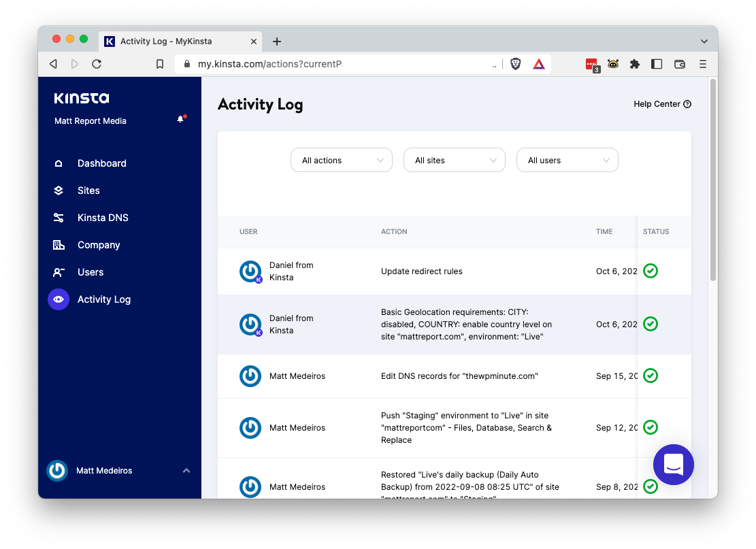Select Activity Log in the sidebar
756x549 pixels.
(104, 299)
